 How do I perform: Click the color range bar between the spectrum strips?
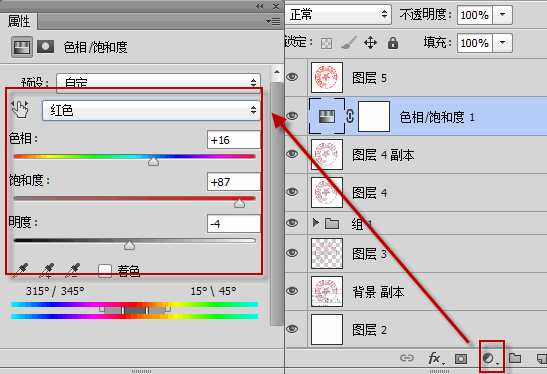click(135, 310)
